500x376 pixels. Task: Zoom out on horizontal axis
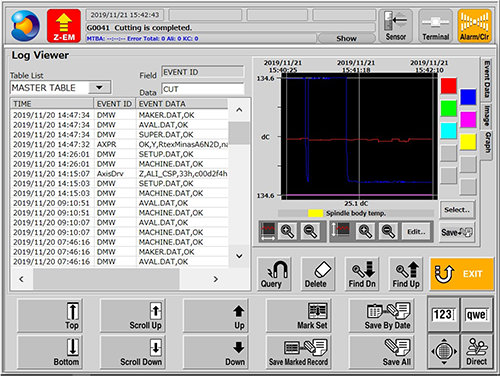310,232
